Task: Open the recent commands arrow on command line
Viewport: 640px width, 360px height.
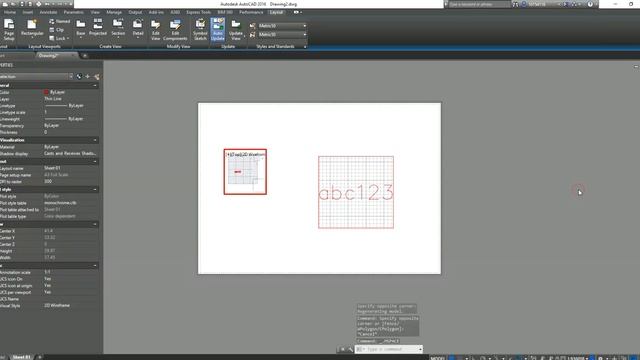Action: click(420, 349)
